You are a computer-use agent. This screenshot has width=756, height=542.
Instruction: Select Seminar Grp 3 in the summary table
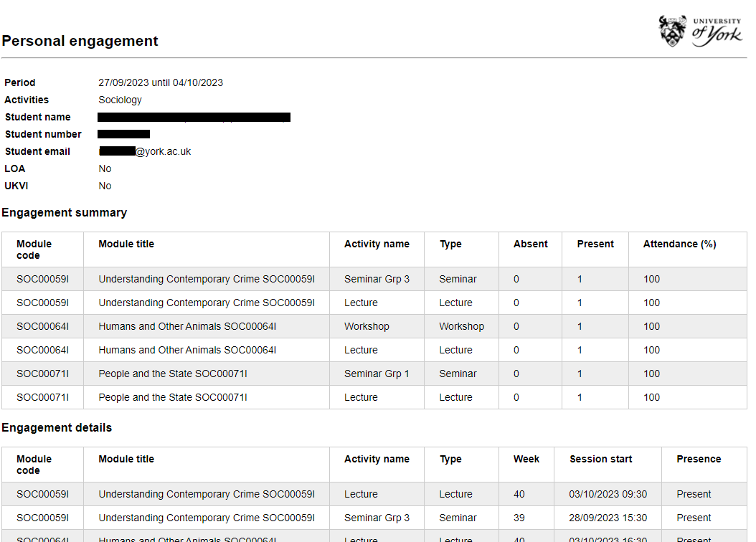point(377,279)
